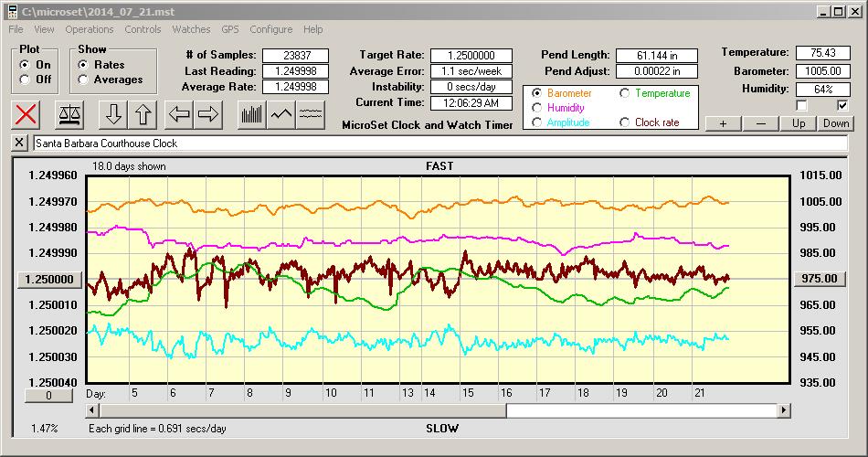This screenshot has width=868, height=457.
Task: Click the plus button
Action: pyautogui.click(x=723, y=123)
